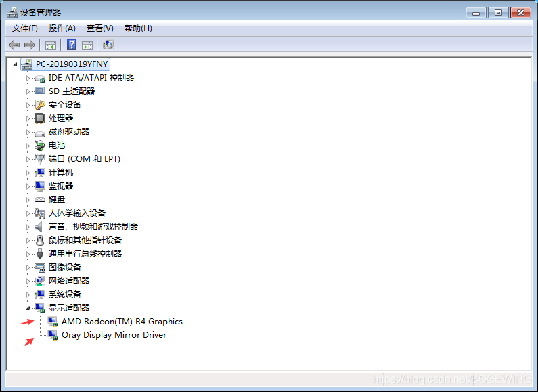Open the 操作(A) menu

62,28
